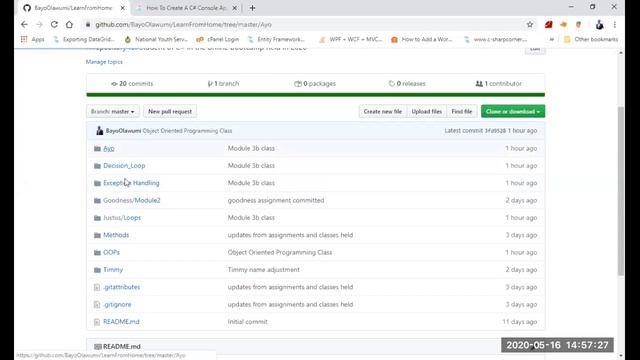Screen dimensions: 640x360
Task: Open Chrome's three-dot menu
Action: click(615, 24)
